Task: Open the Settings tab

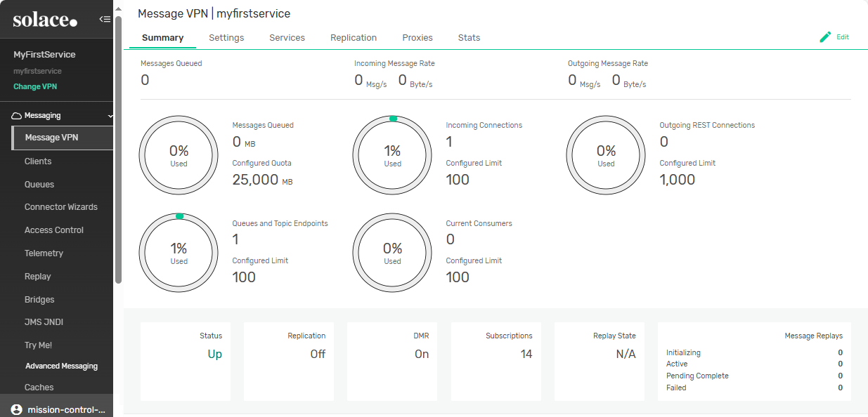Action: [x=226, y=38]
